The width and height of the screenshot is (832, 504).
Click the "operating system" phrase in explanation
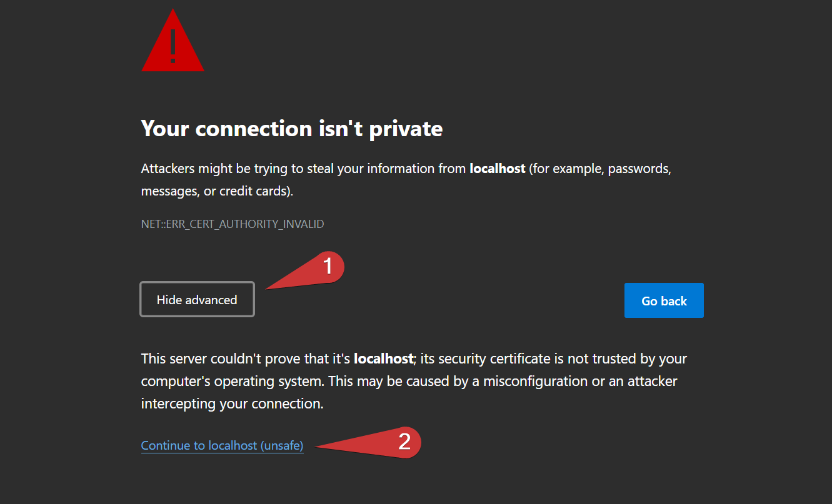[x=261, y=382]
